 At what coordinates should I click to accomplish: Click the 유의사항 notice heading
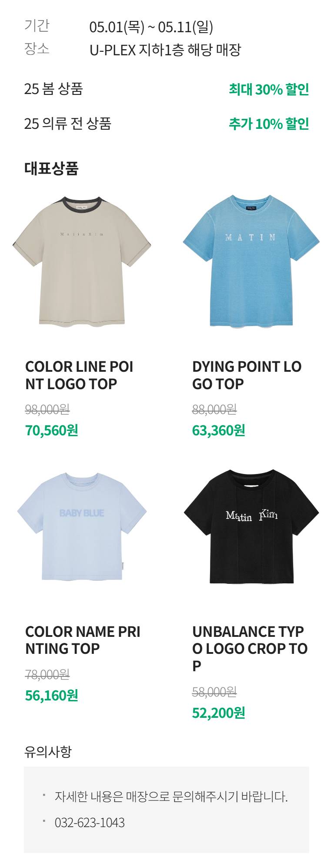[x=48, y=752]
